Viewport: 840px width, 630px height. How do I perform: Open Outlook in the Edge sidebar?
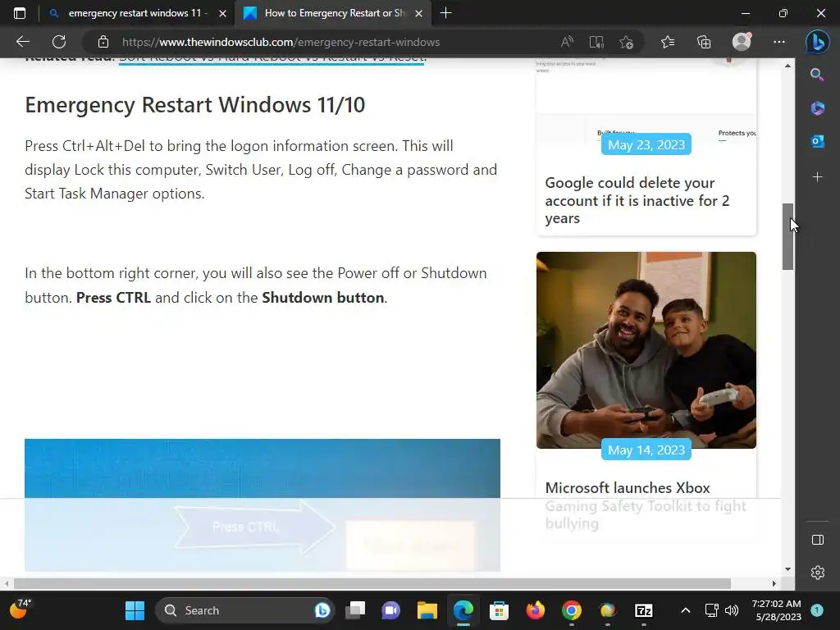(x=817, y=141)
